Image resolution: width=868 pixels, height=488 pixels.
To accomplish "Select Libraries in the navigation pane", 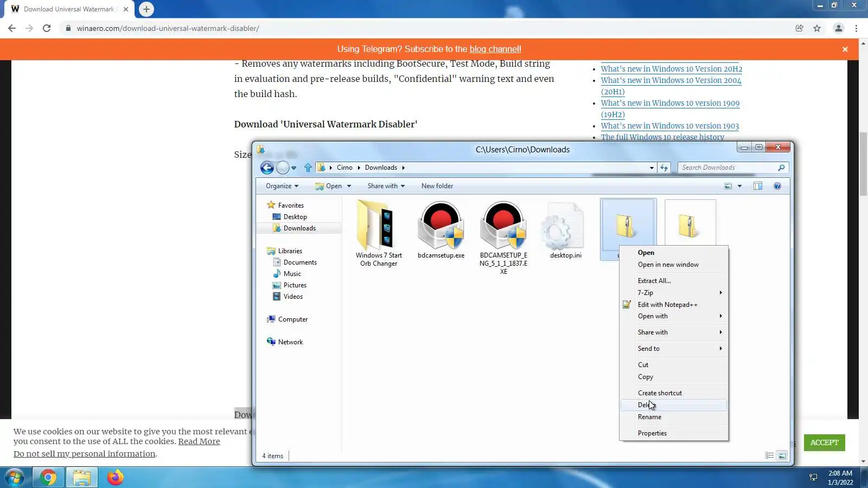I will pyautogui.click(x=290, y=251).
